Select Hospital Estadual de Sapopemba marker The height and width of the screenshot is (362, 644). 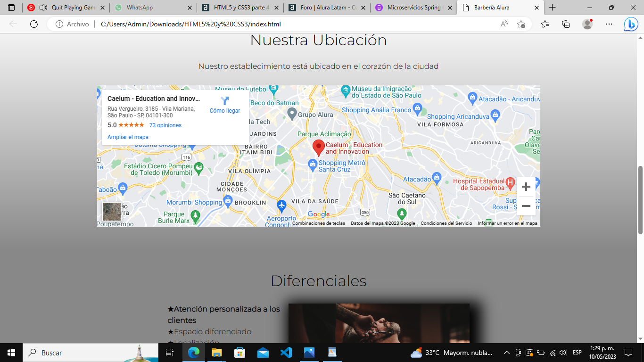click(510, 182)
